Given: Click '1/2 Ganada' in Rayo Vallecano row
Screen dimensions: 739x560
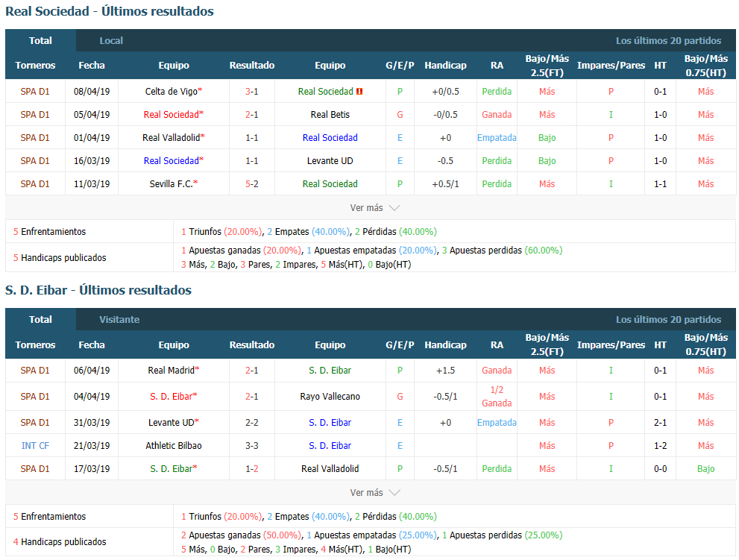Looking at the screenshot, I should coord(497,397).
